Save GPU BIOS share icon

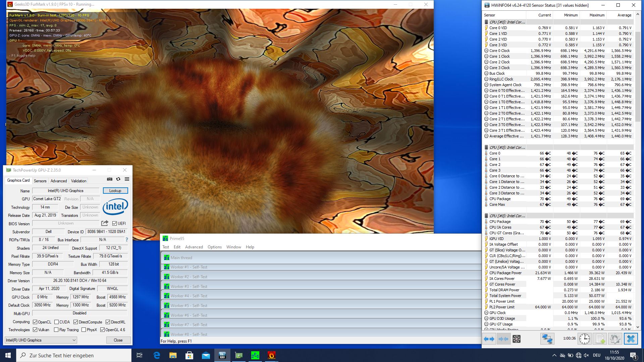pyautogui.click(x=105, y=223)
